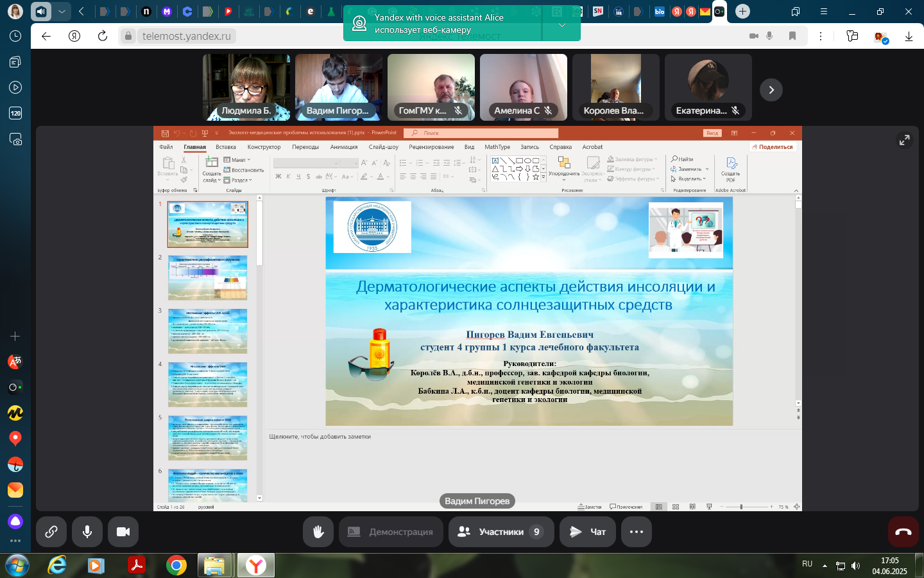
Task: Click notes area Щелкните, чтобы добавить заметки
Action: pyautogui.click(x=320, y=437)
